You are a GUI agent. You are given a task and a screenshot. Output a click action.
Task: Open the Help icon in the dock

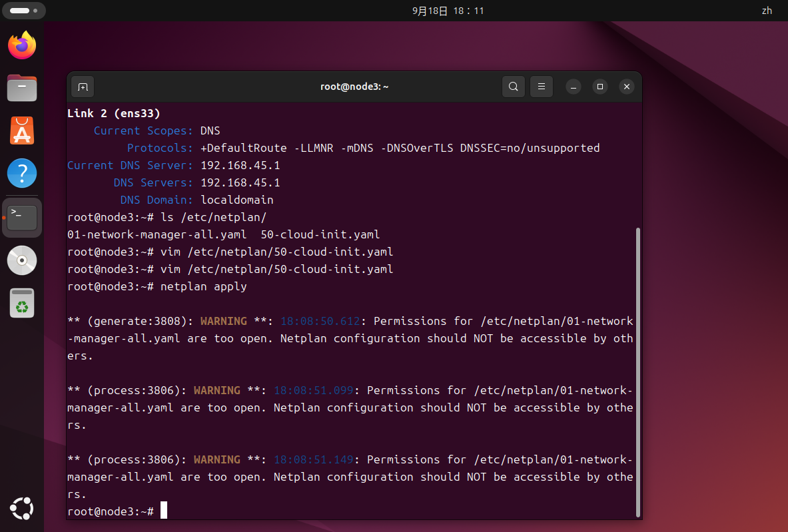[22, 173]
